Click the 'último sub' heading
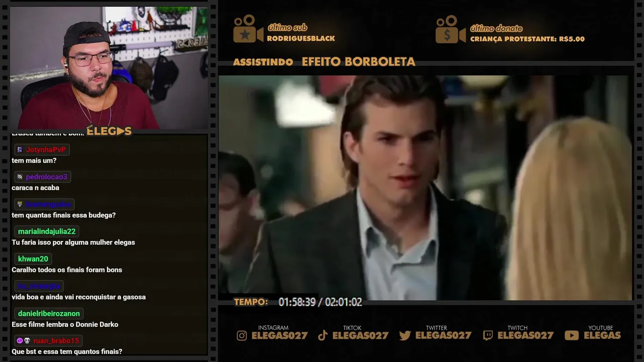Screen dimensions: 644x362 pos(287,28)
